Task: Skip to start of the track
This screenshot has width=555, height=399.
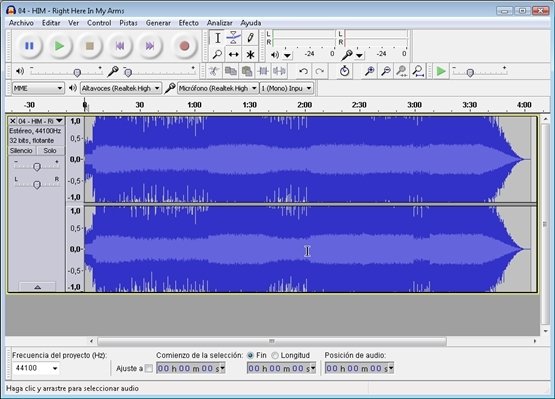Action: [120, 46]
